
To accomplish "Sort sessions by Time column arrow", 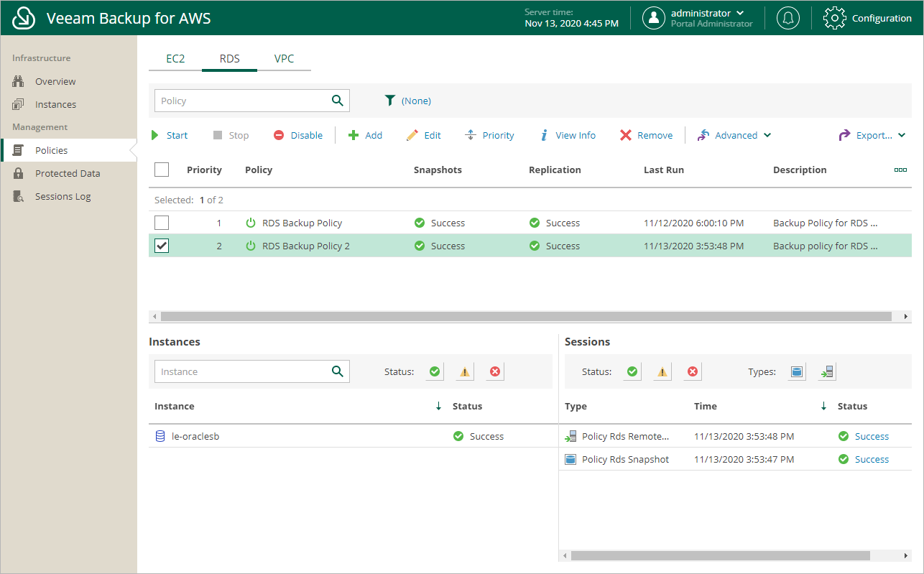I will point(823,406).
